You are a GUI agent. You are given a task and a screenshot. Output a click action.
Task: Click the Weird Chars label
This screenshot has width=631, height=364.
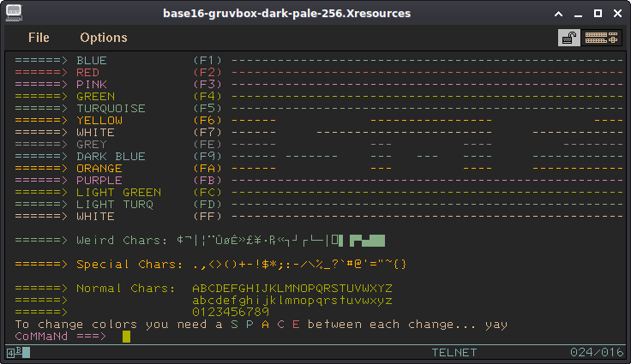[122, 240]
